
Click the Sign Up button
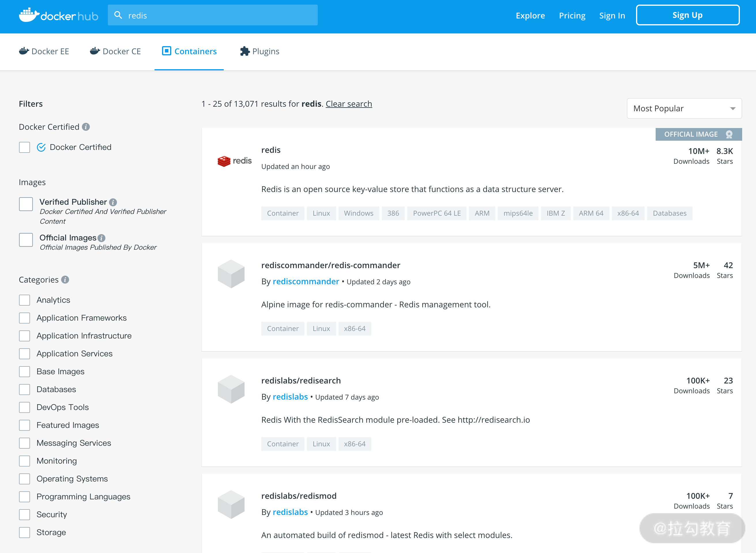click(687, 15)
